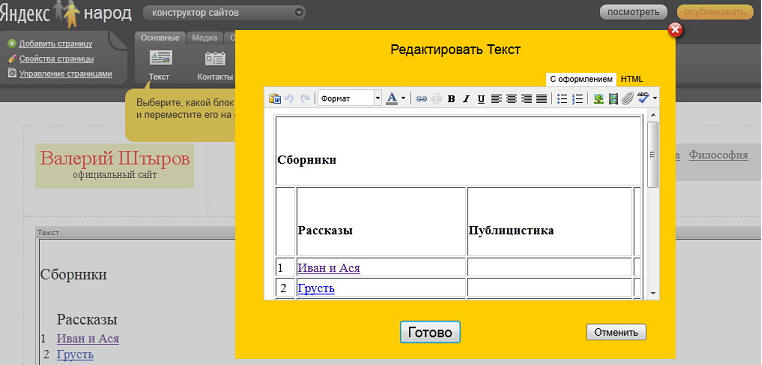The width and height of the screenshot is (762, 365).
Task: Click the remove link icon
Action: tap(436, 99)
